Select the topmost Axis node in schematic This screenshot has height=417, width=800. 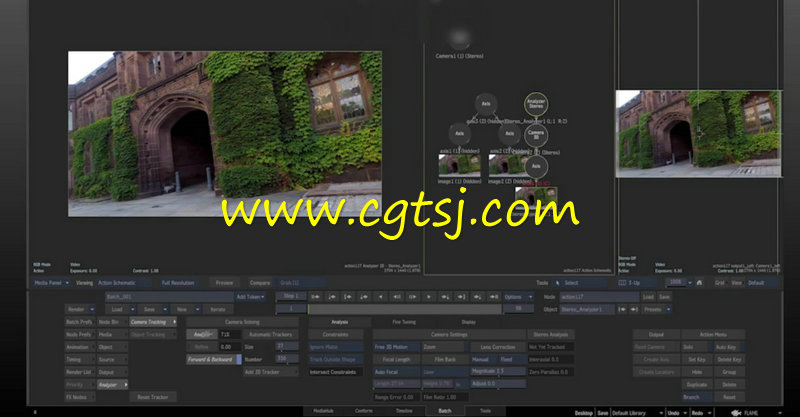(486, 104)
